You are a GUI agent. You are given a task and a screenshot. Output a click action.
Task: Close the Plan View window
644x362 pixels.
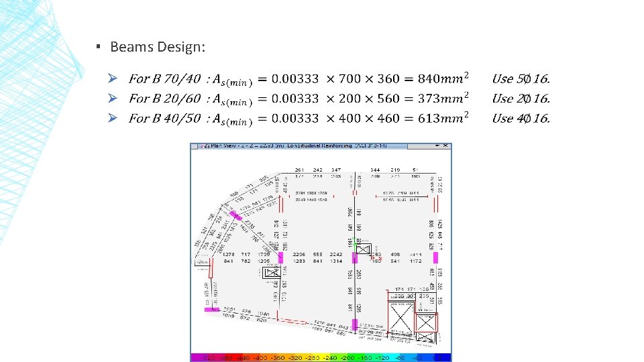click(445, 145)
